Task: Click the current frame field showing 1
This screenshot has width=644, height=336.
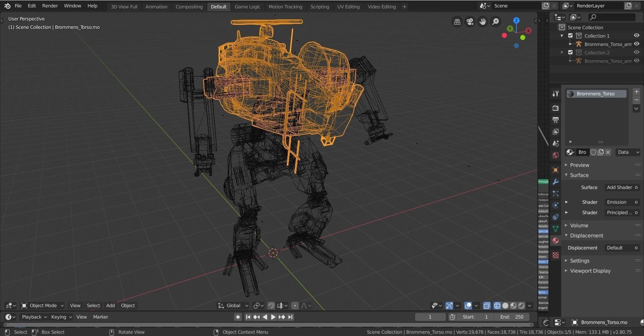Action: coord(430,317)
